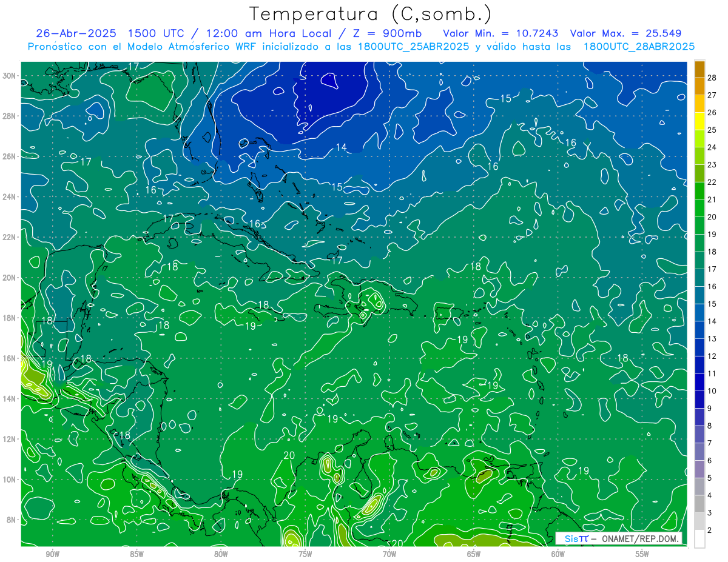The image size is (728, 562).
Task: Click the title "Temperatura (C,somb.)"
Action: 371,14
